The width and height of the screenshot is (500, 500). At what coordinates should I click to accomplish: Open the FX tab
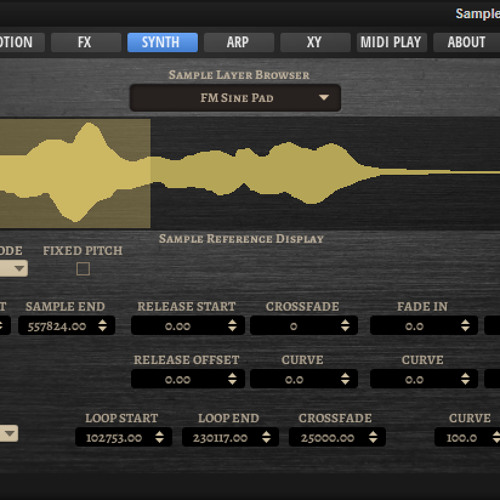click(86, 42)
